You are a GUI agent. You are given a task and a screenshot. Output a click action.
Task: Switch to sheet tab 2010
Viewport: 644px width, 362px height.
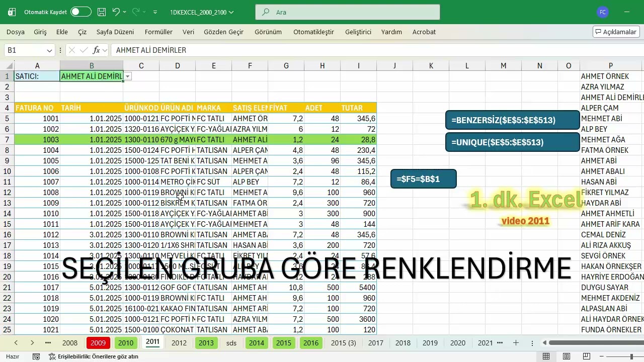[x=126, y=343]
